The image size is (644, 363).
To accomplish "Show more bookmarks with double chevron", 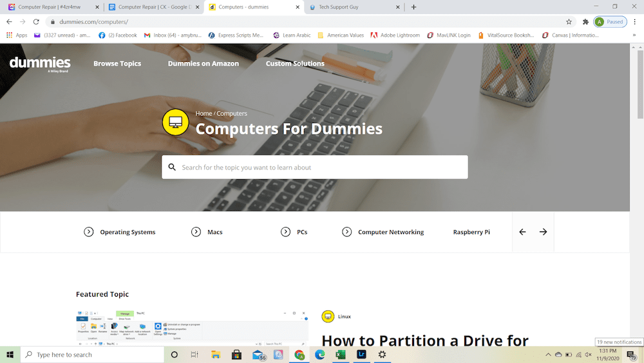I will coord(634,35).
